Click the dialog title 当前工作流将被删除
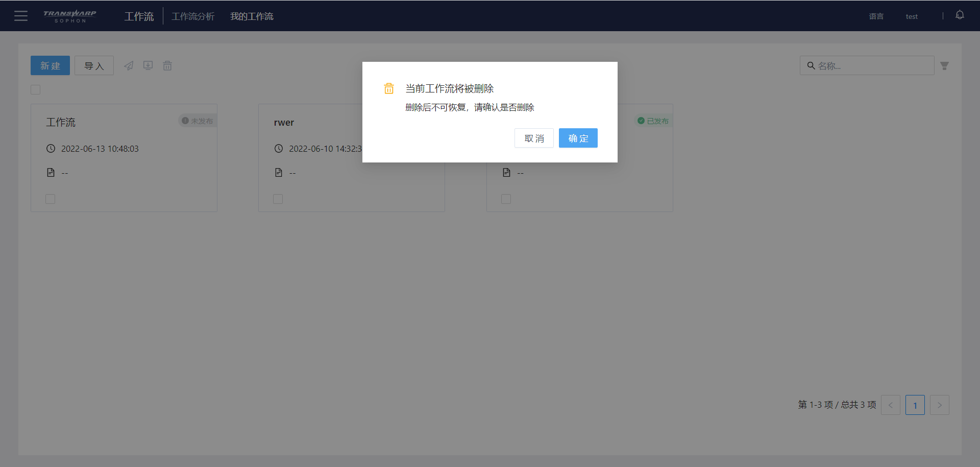The image size is (980, 467). [x=450, y=88]
